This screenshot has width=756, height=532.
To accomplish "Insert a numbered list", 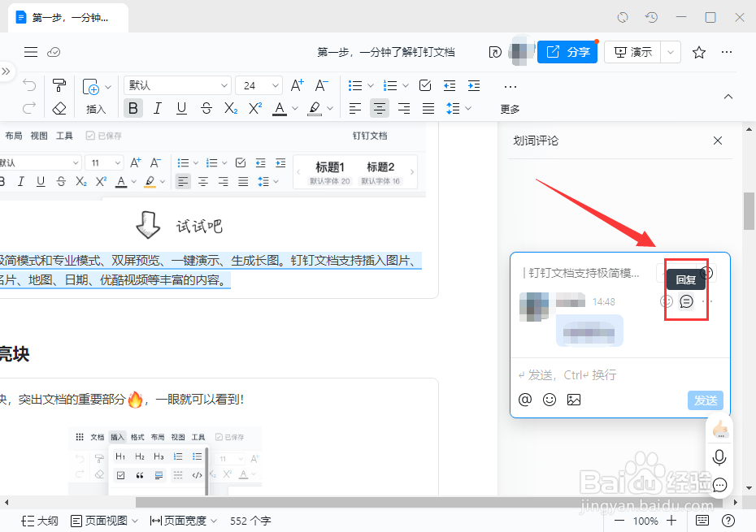I will [390, 85].
